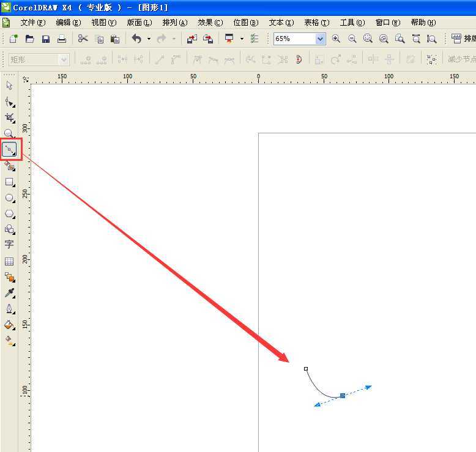Select the Eyedropper tool
The height and width of the screenshot is (452, 476).
[9, 293]
